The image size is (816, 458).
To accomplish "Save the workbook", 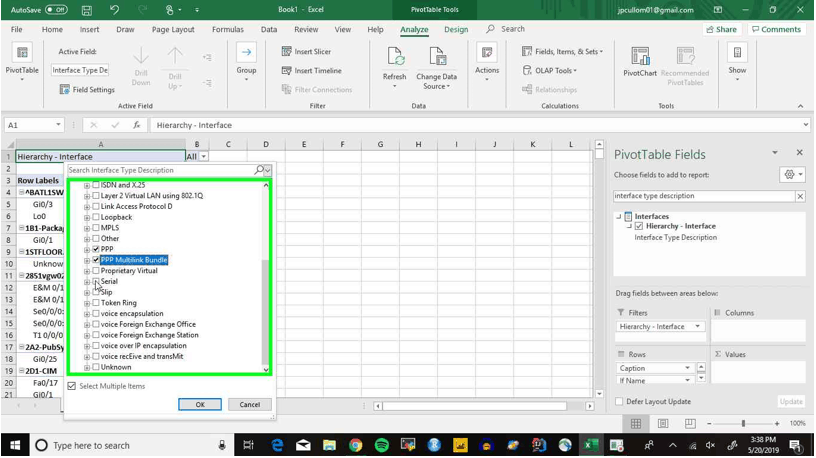I will [87, 10].
